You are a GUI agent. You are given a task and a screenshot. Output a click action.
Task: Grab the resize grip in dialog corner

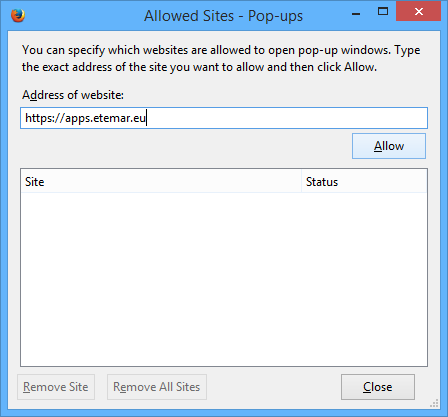pyautogui.click(x=434, y=403)
